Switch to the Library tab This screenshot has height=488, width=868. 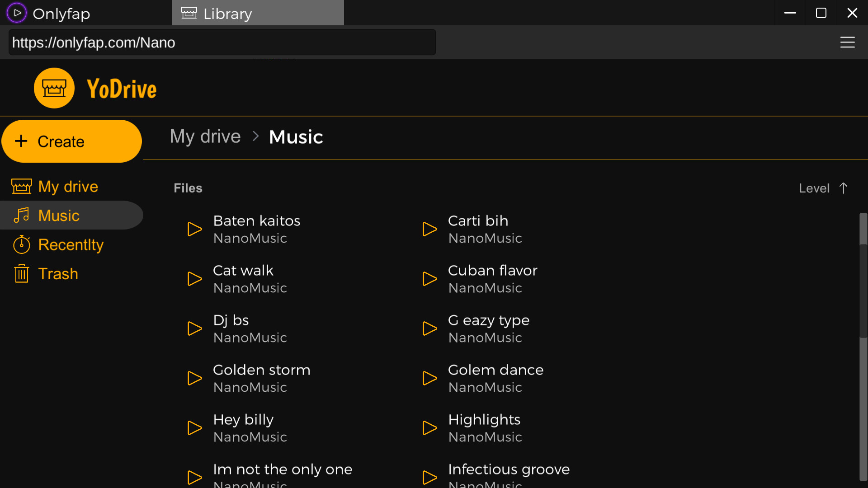pyautogui.click(x=258, y=13)
